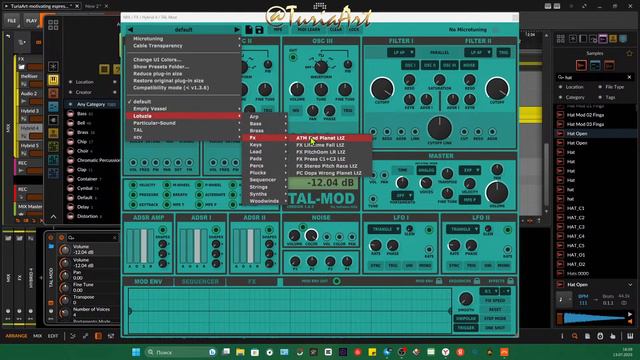The width and height of the screenshot is (640, 360).
Task: Switch to ARRANGE view at bottom
Action: 16,336
